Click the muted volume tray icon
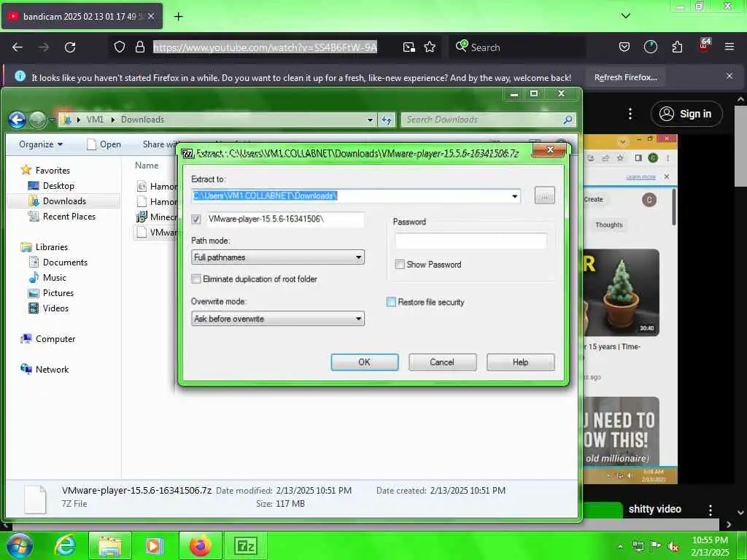This screenshot has height=560, width=747. [673, 547]
